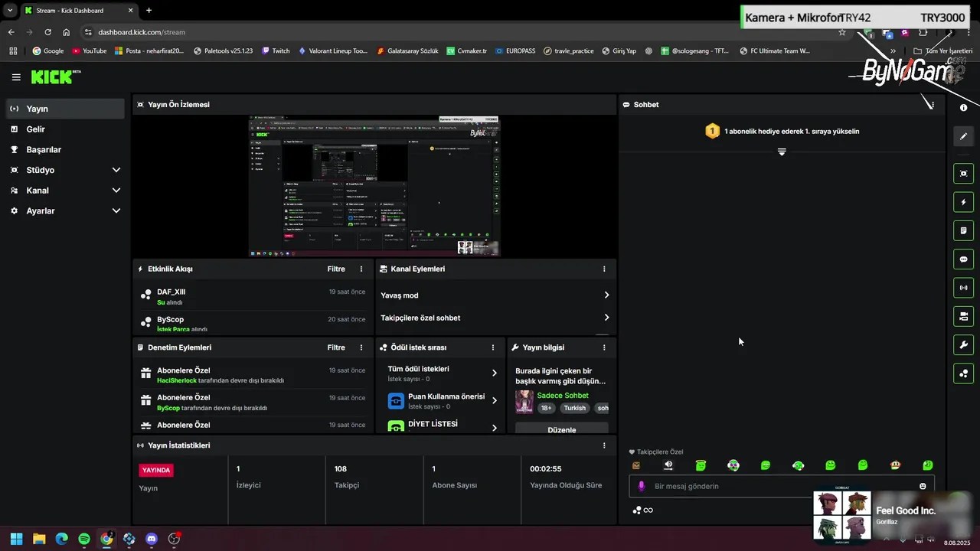Click in the Bir mesaj gönderin field
980x551 pixels.
(x=781, y=486)
